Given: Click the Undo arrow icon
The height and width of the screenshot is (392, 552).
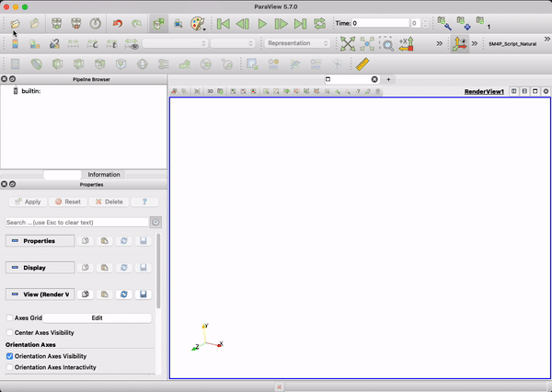Looking at the screenshot, I should point(117,23).
